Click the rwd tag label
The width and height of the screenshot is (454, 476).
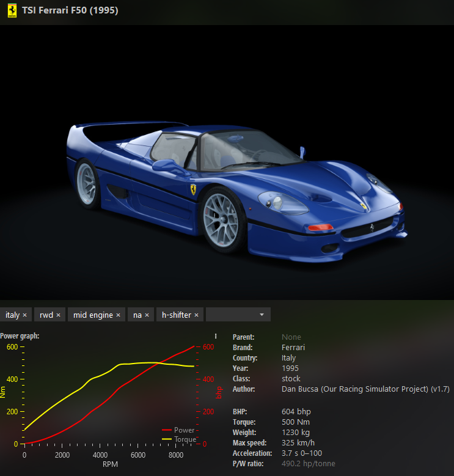pos(46,315)
